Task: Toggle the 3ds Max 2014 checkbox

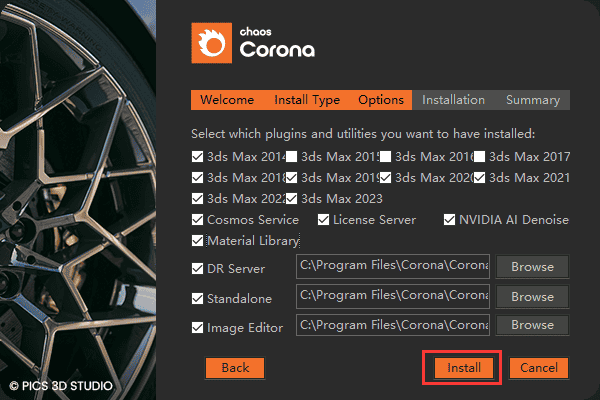Action: [x=197, y=157]
